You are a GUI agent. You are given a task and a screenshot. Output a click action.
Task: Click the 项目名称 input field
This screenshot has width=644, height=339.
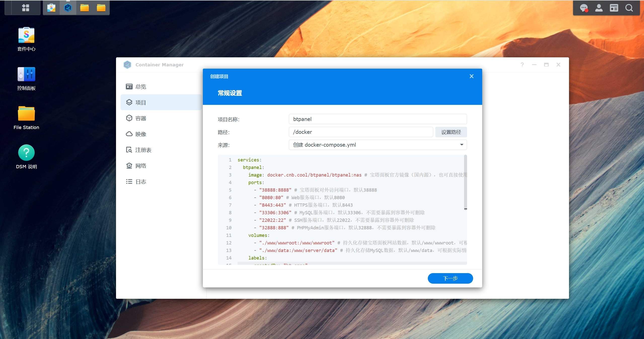[x=377, y=119]
